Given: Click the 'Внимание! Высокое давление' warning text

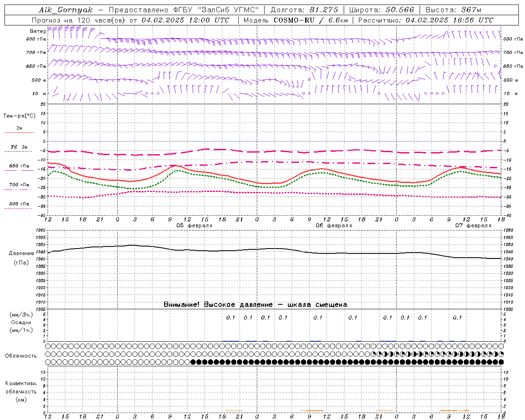Looking at the screenshot, I should (x=218, y=304).
